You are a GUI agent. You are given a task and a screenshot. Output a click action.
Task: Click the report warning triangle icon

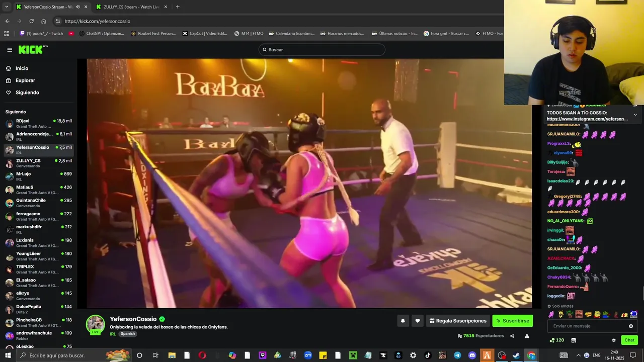(x=527, y=336)
